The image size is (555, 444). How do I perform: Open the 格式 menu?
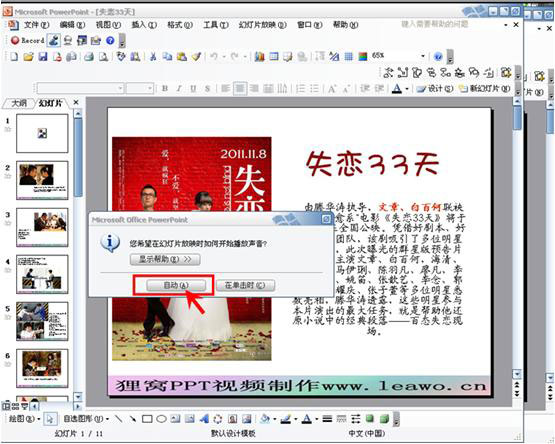point(180,25)
